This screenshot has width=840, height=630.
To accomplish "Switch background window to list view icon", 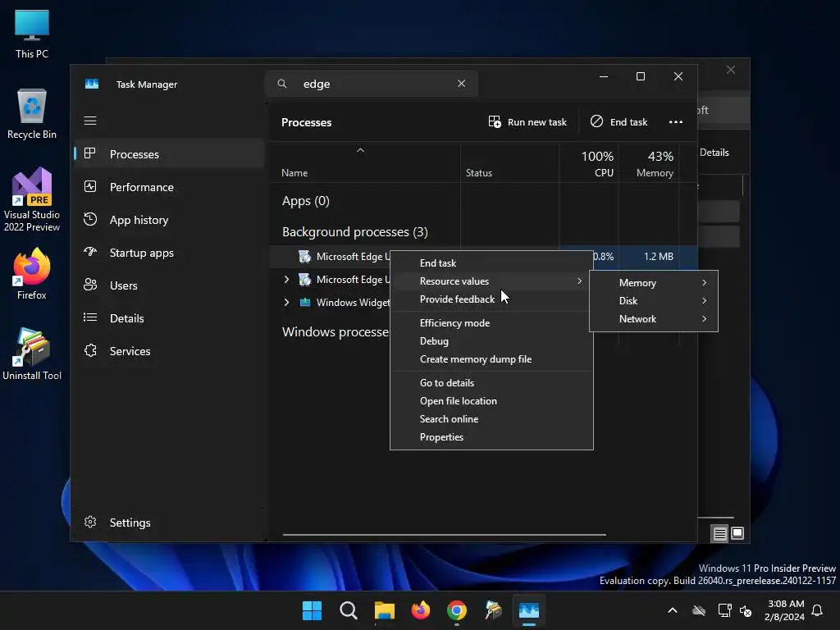I will point(719,533).
